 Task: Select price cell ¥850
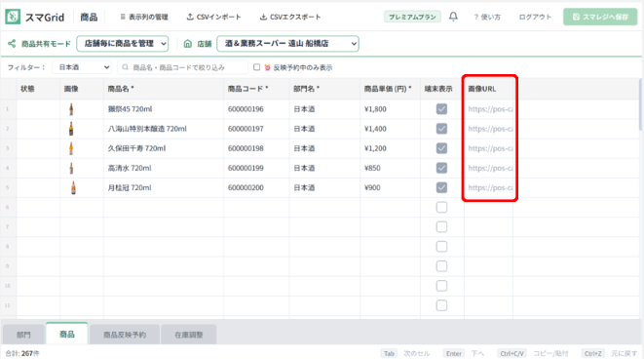(390, 168)
